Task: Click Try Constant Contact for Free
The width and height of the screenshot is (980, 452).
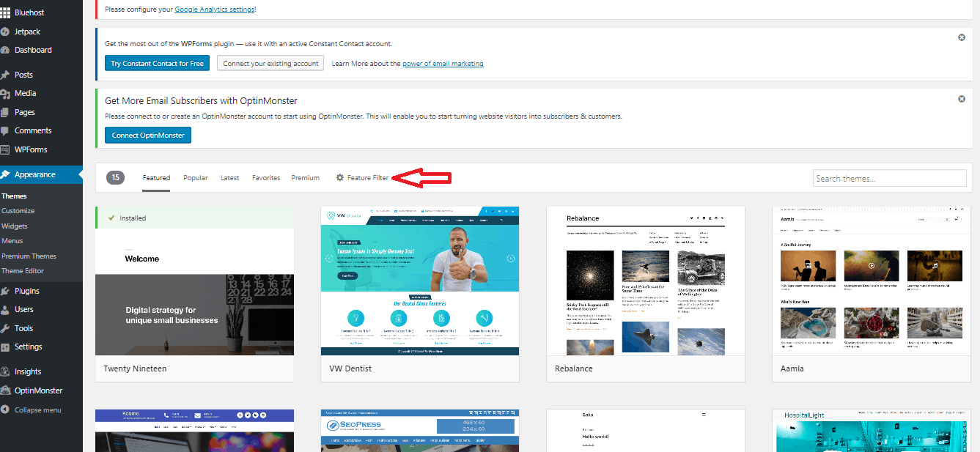Action: point(157,64)
